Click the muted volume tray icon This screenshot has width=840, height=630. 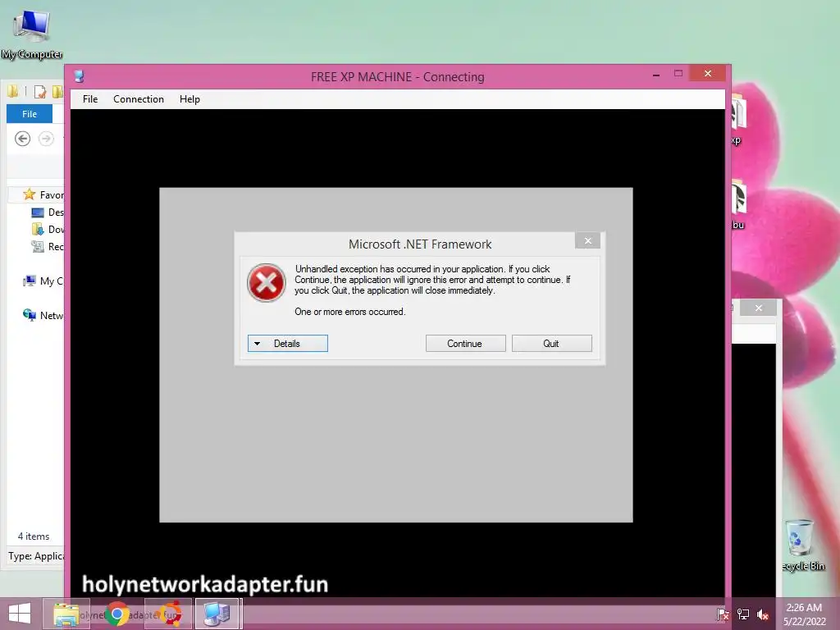tap(763, 614)
